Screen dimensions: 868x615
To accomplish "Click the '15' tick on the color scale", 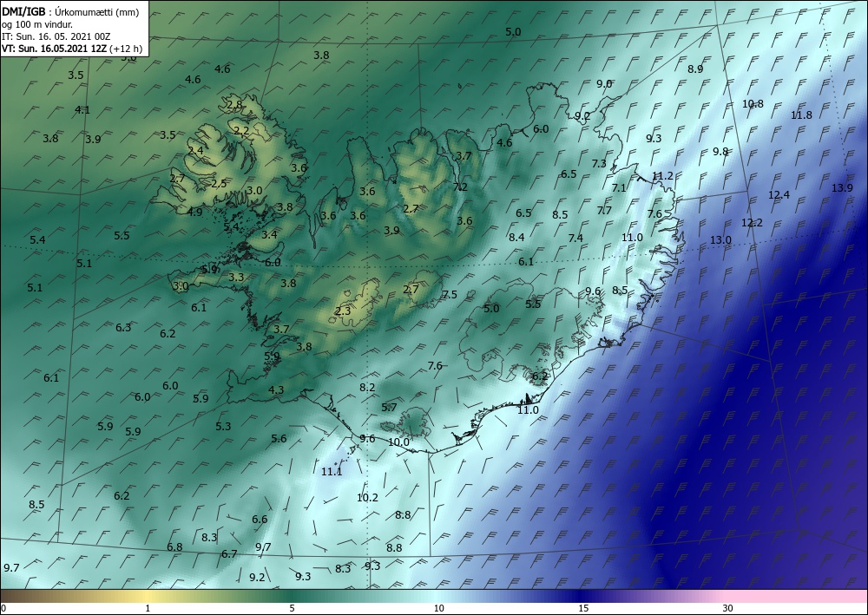I will tap(583, 609).
